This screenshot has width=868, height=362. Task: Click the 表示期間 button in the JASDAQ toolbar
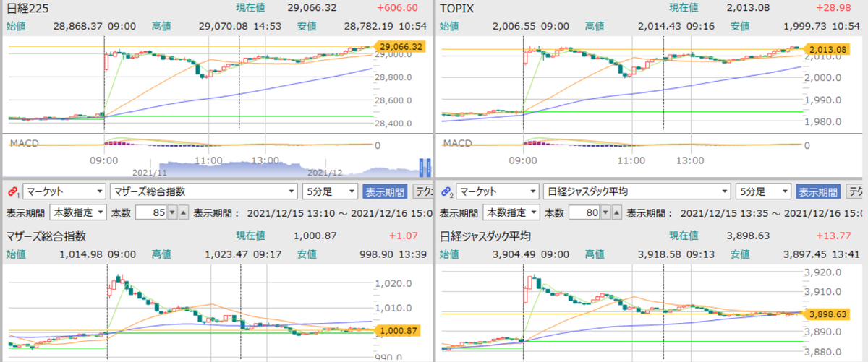tap(818, 191)
